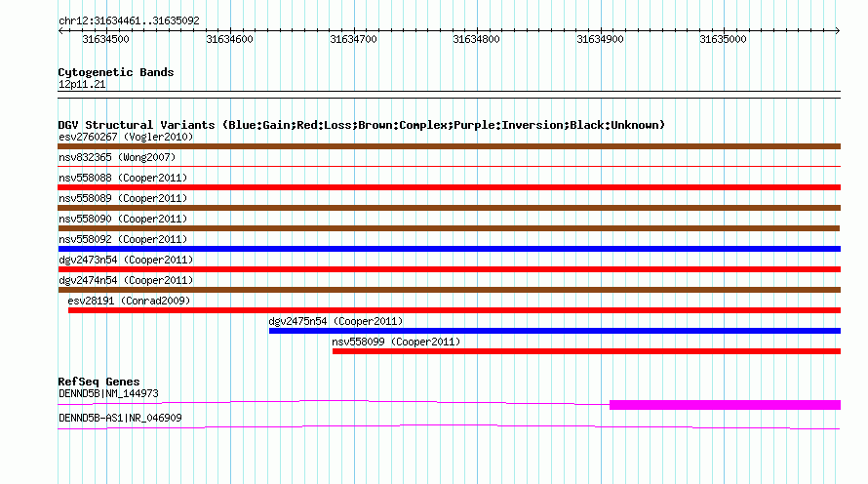
Task: Open DGV Structural Variants track heading
Action: 362,125
